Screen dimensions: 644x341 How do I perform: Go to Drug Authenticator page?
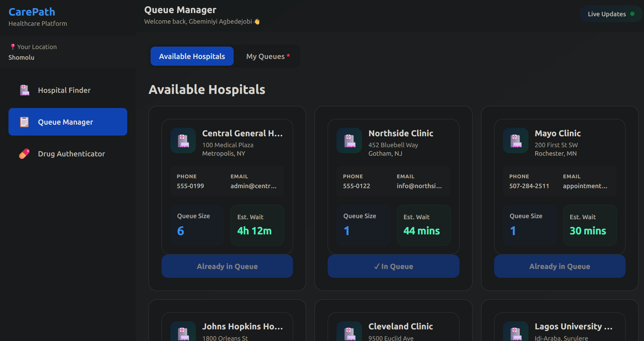(x=68, y=154)
